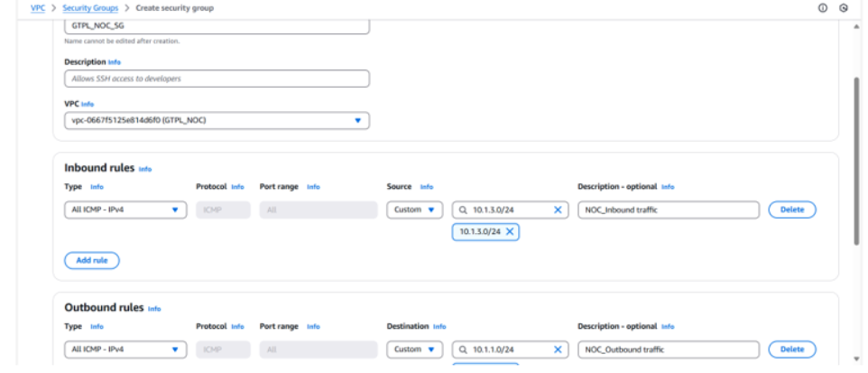This screenshot has height=373, width=868.
Task: Click Info link next to Outbound rules heading
Action: point(154,308)
